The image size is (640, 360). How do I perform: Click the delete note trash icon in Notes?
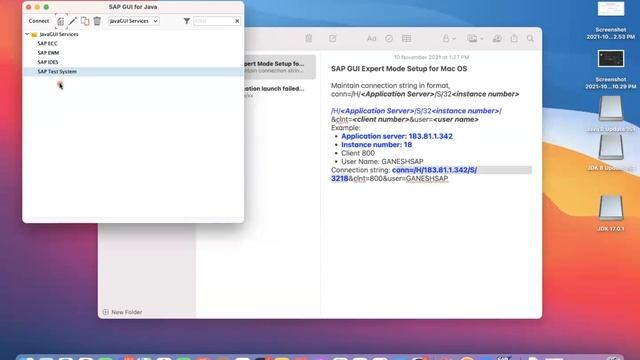click(309, 38)
